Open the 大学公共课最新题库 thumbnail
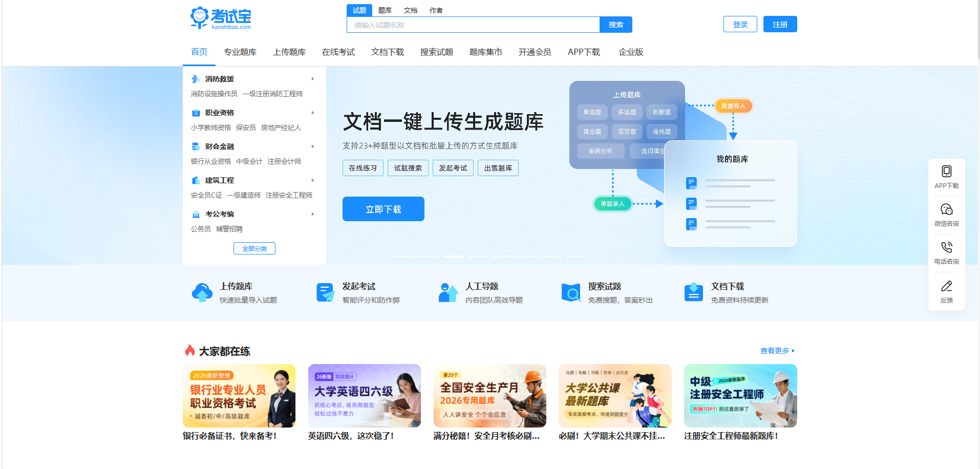This screenshot has height=469, width=980. click(615, 396)
